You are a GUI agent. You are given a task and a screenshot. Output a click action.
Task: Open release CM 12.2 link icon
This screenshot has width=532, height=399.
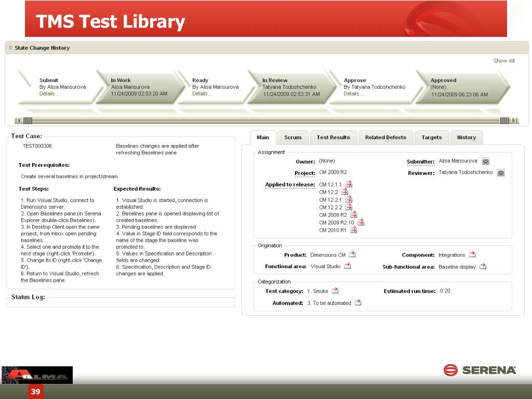(345, 192)
